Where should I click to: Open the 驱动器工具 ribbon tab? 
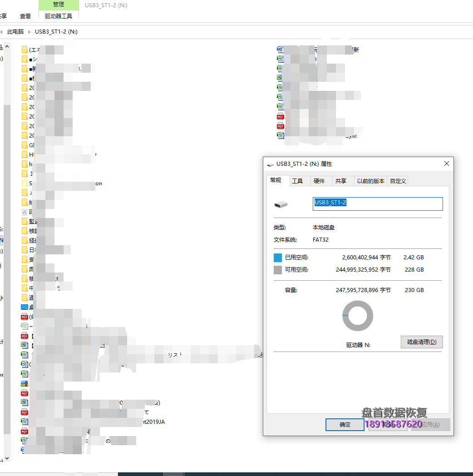click(59, 16)
